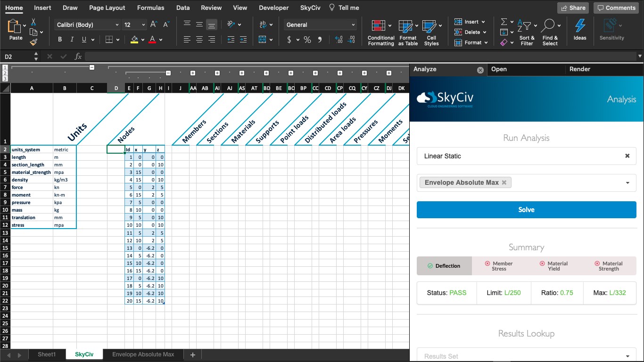Expand the General number format dropdown
The height and width of the screenshot is (362, 644).
tap(353, 25)
